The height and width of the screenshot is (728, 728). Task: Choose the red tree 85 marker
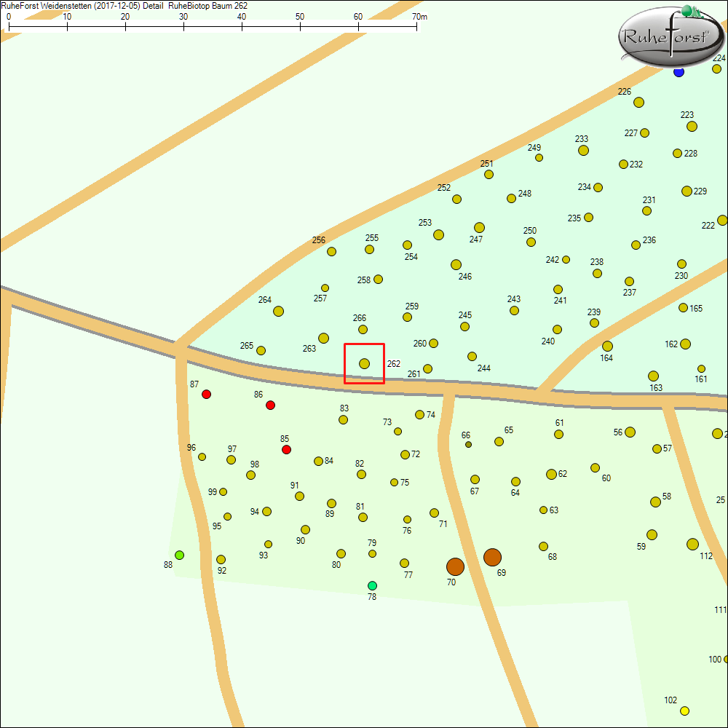[286, 450]
